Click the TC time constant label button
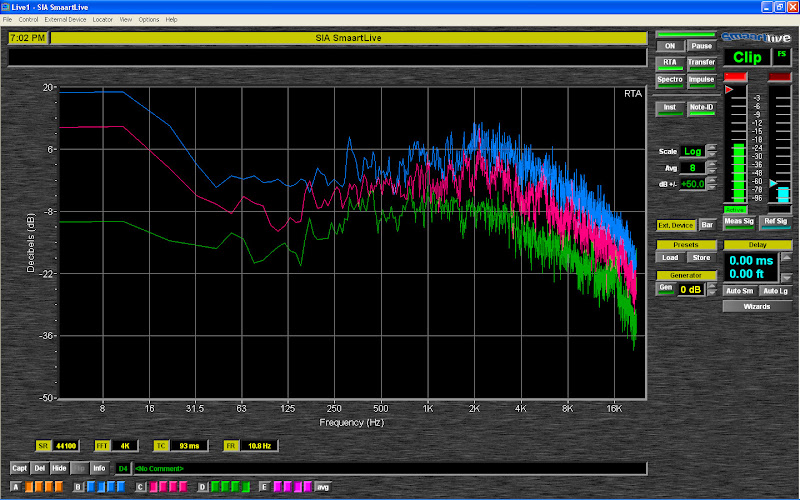The height and width of the screenshot is (500, 800). point(161,446)
